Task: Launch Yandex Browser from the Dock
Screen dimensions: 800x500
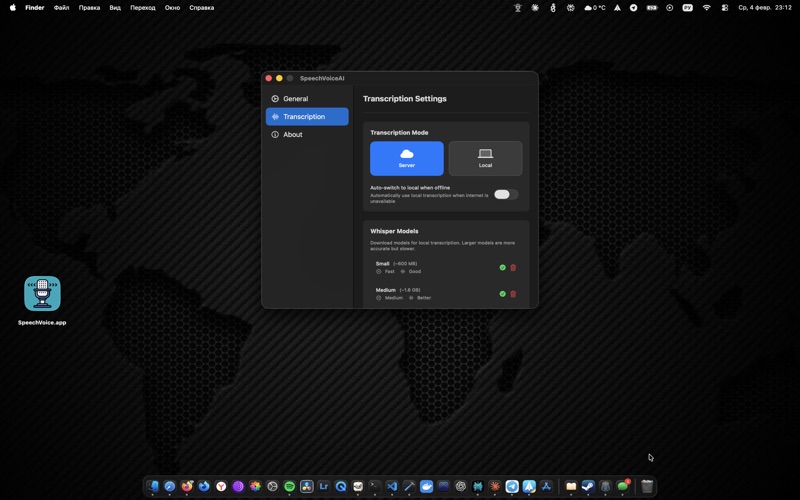Action: point(221,486)
